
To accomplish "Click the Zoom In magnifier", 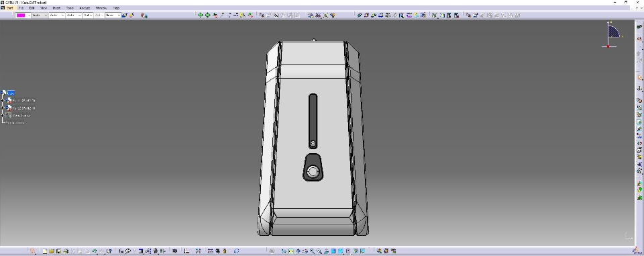I will click(312, 251).
